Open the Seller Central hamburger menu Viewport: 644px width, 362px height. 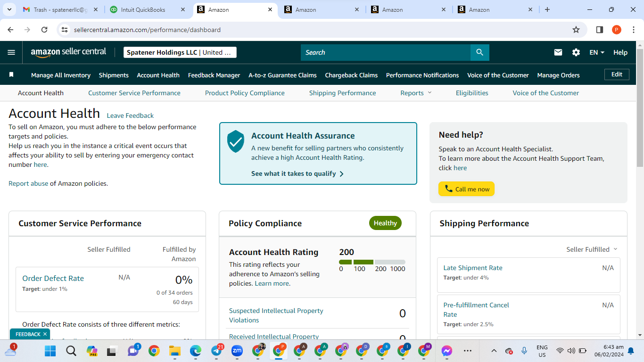click(x=11, y=52)
